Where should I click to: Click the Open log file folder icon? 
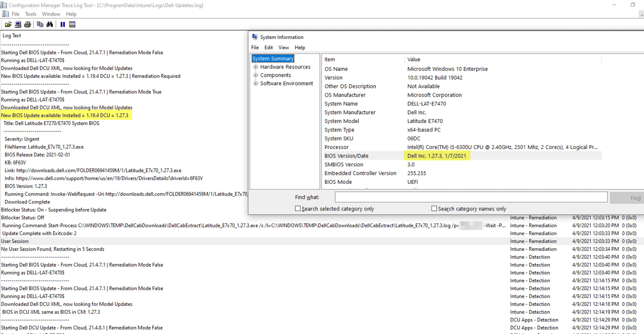tap(8, 25)
